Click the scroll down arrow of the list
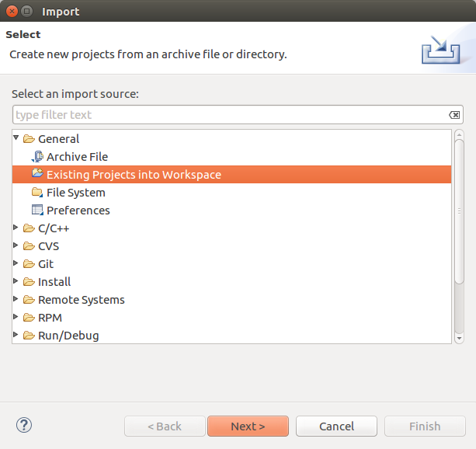 (459, 338)
